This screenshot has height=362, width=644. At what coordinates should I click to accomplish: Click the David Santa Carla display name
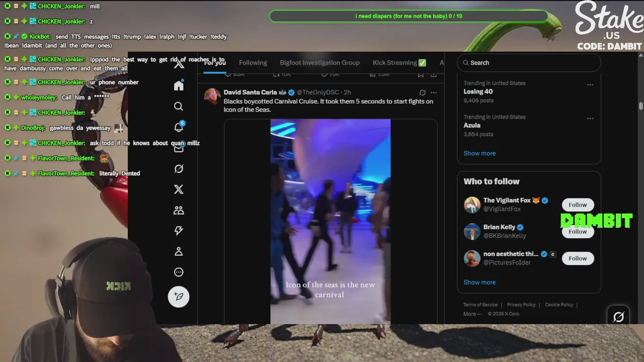click(250, 93)
